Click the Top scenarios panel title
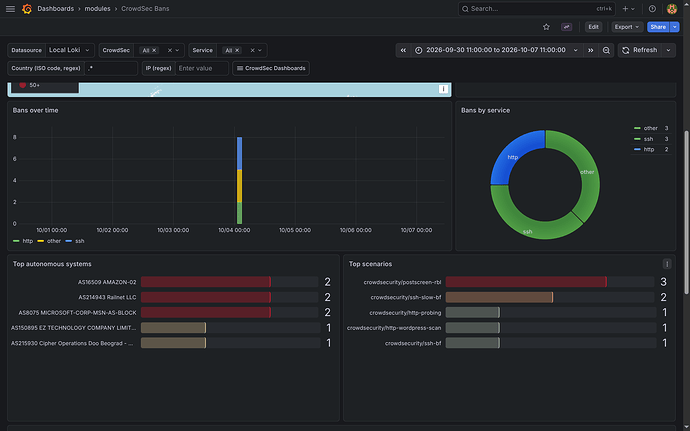 coord(370,264)
